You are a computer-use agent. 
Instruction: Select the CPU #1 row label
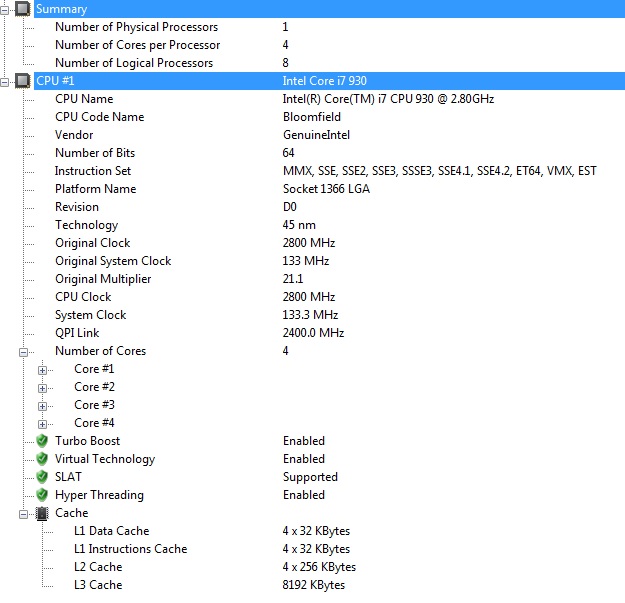[55, 81]
